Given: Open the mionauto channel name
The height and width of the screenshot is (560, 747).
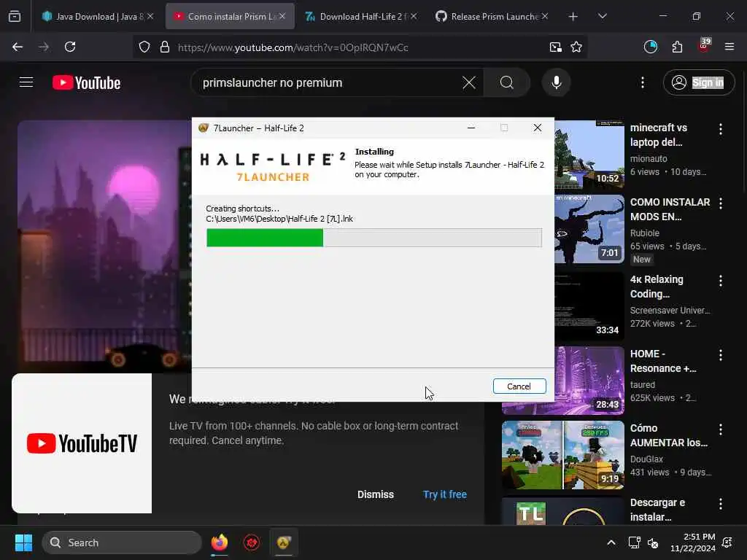Looking at the screenshot, I should click(649, 158).
